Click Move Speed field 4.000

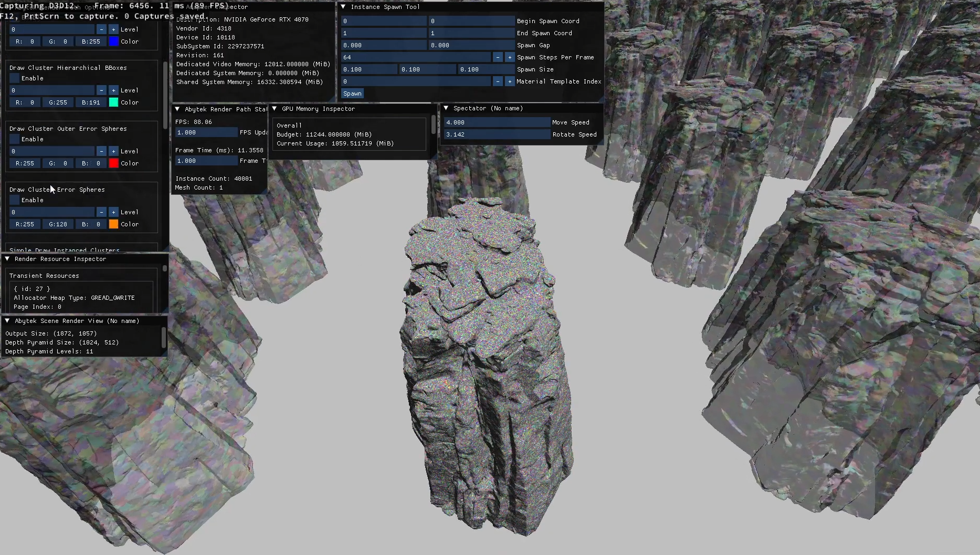click(497, 122)
